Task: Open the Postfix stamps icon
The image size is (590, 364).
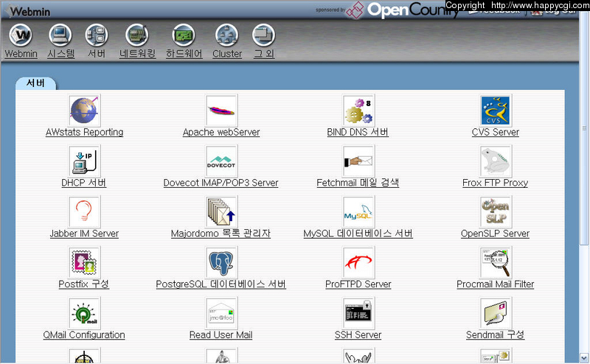Action: [84, 262]
